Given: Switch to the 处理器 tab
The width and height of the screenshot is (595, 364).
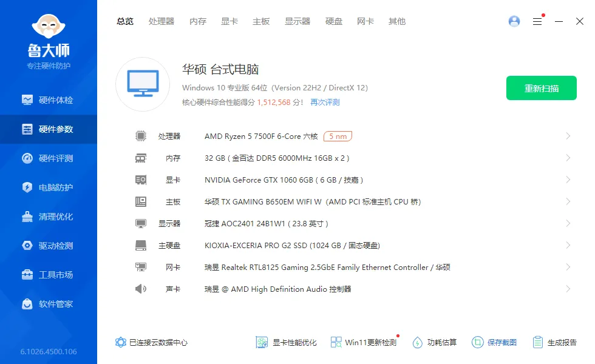Looking at the screenshot, I should point(161,22).
